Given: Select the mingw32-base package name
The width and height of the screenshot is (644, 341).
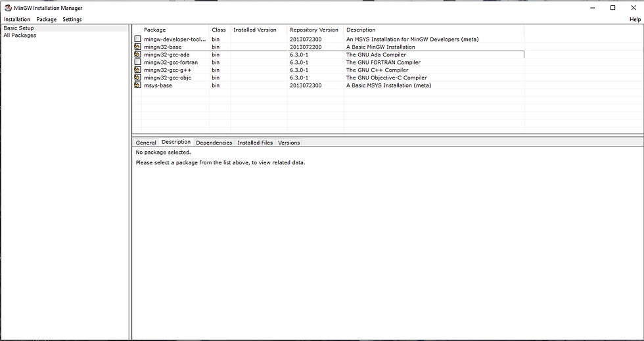Looking at the screenshot, I should (163, 47).
